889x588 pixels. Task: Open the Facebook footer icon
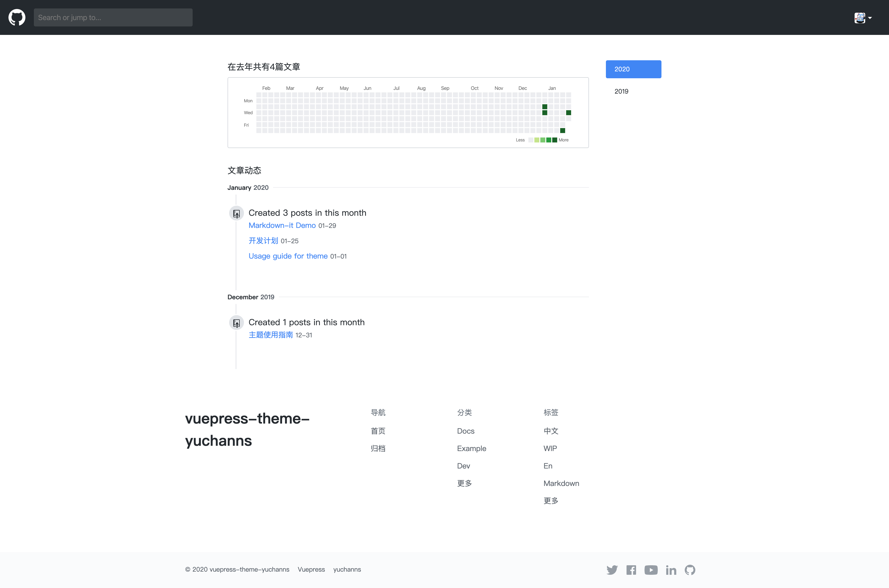tap(631, 570)
